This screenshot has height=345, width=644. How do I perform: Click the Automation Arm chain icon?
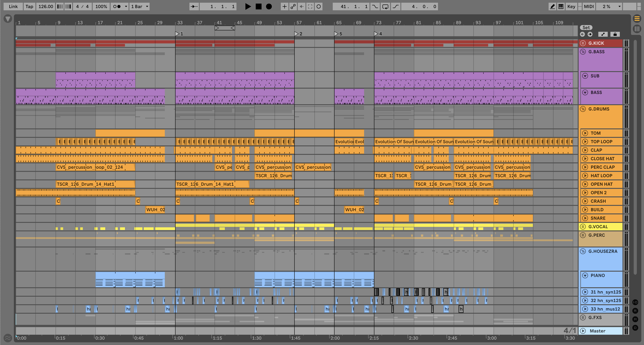[293, 6]
